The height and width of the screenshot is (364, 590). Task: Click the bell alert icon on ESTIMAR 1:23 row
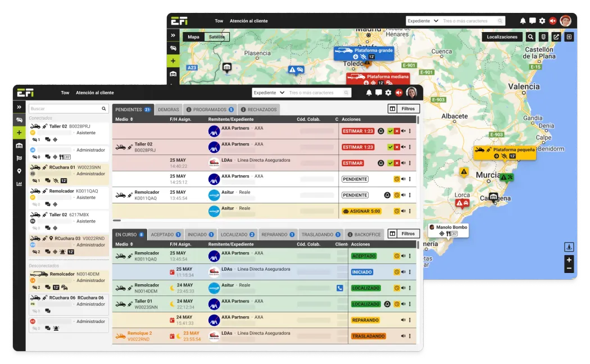[x=381, y=131]
